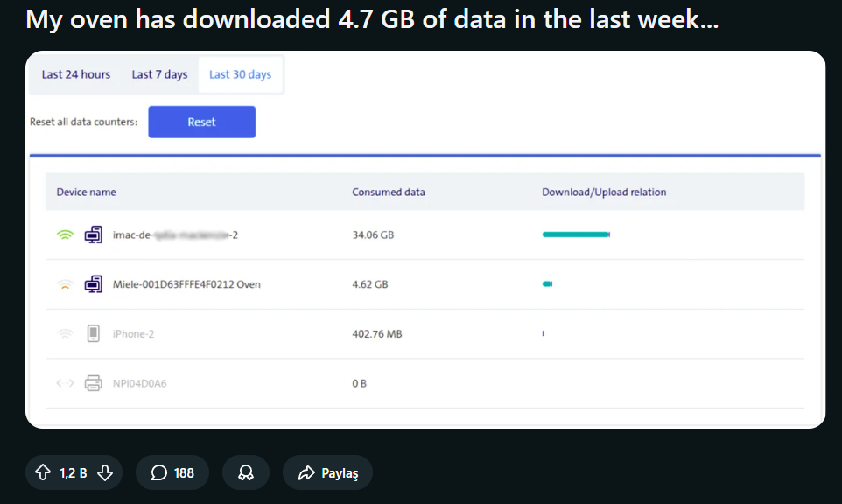Click the award badge icon
Image resolution: width=842 pixels, height=504 pixels.
click(246, 472)
